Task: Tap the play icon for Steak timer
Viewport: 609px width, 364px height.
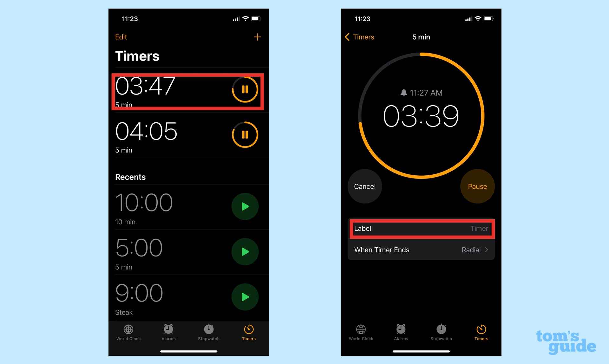Action: [x=245, y=297]
